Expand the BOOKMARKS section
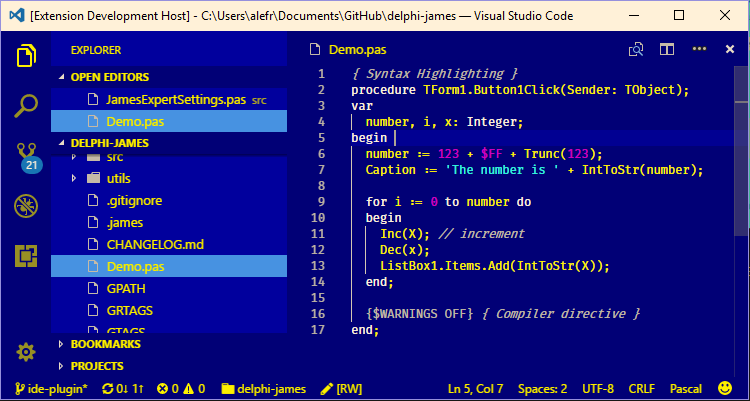750x401 pixels. 169,344
